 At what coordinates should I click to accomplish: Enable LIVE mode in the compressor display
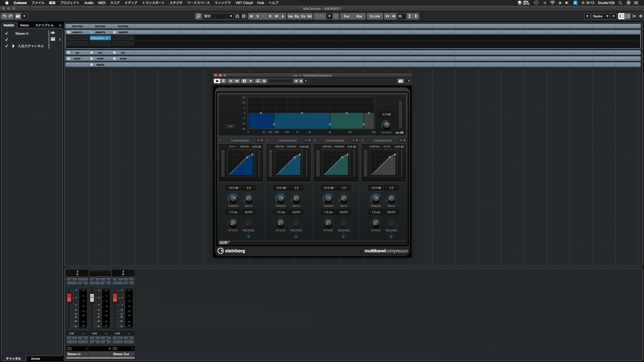coord(230,126)
